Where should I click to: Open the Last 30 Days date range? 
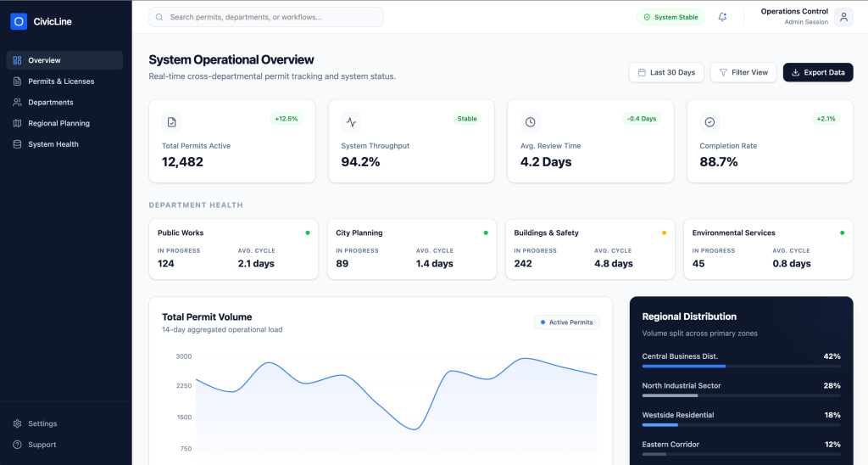pyautogui.click(x=666, y=73)
